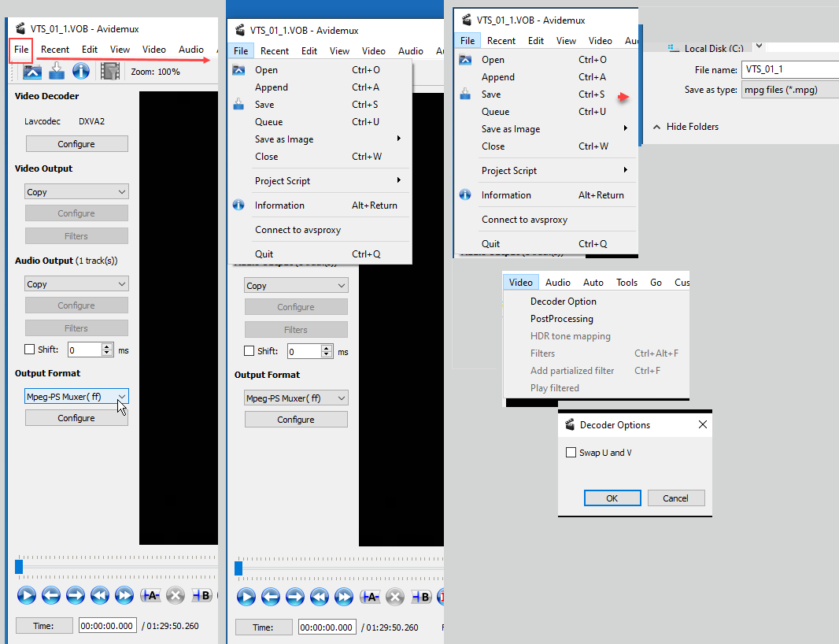Open the Recent menu in the left window

coord(55,50)
